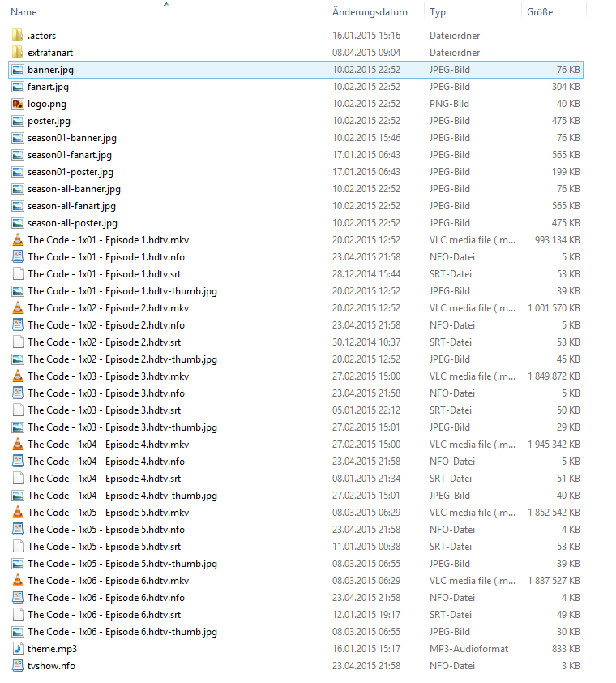Click the date 12.01.2015 19:17
The image size is (616, 683).
pos(366,615)
